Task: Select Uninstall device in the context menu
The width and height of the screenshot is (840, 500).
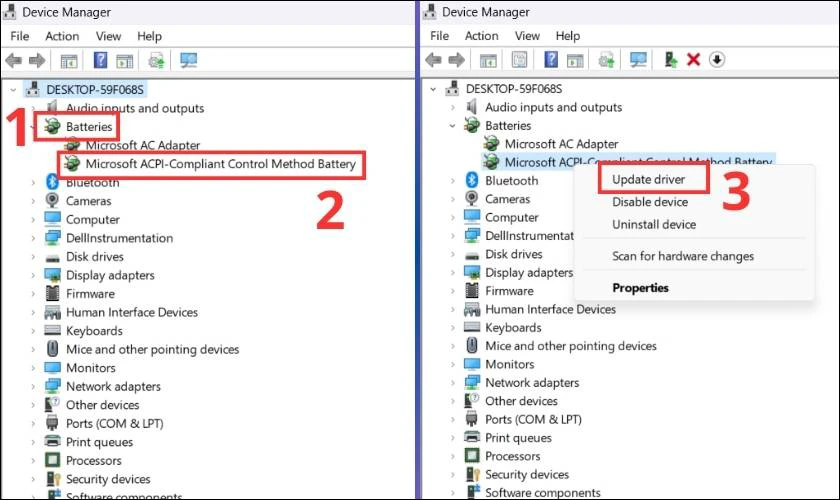Action: [653, 225]
